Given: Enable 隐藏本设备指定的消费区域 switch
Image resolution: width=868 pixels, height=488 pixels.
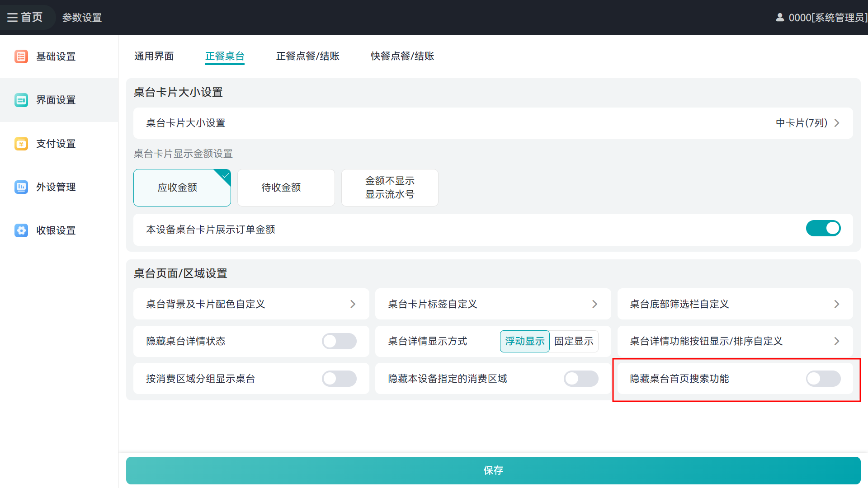Looking at the screenshot, I should click(581, 379).
